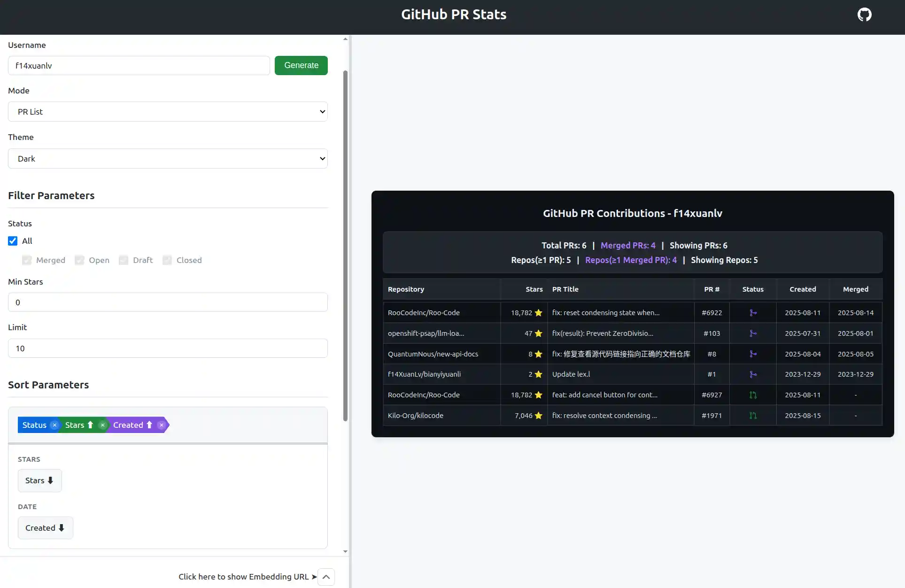Click the Username input field containing f14xuanlv
The image size is (905, 588).
tap(139, 65)
